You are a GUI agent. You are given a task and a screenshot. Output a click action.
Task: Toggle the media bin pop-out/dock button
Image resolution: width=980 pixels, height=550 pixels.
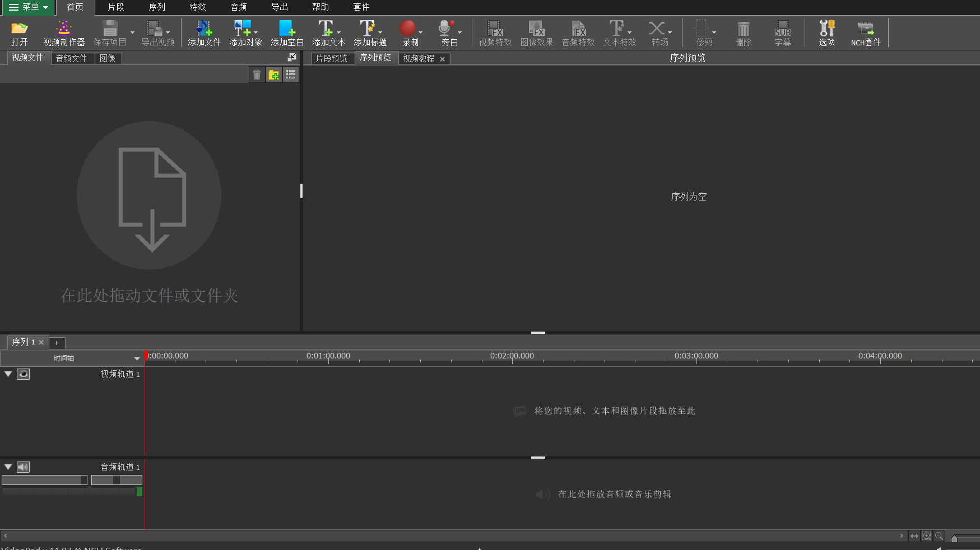pyautogui.click(x=292, y=58)
